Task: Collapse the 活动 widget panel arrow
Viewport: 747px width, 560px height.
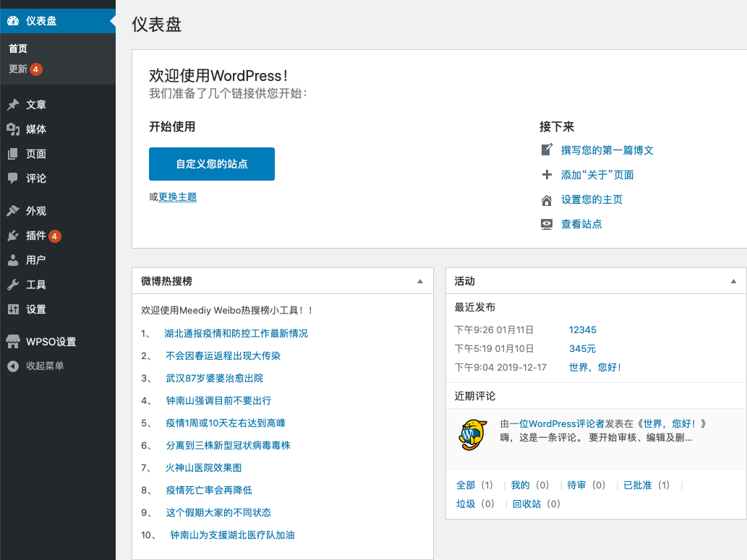Action: tap(733, 281)
